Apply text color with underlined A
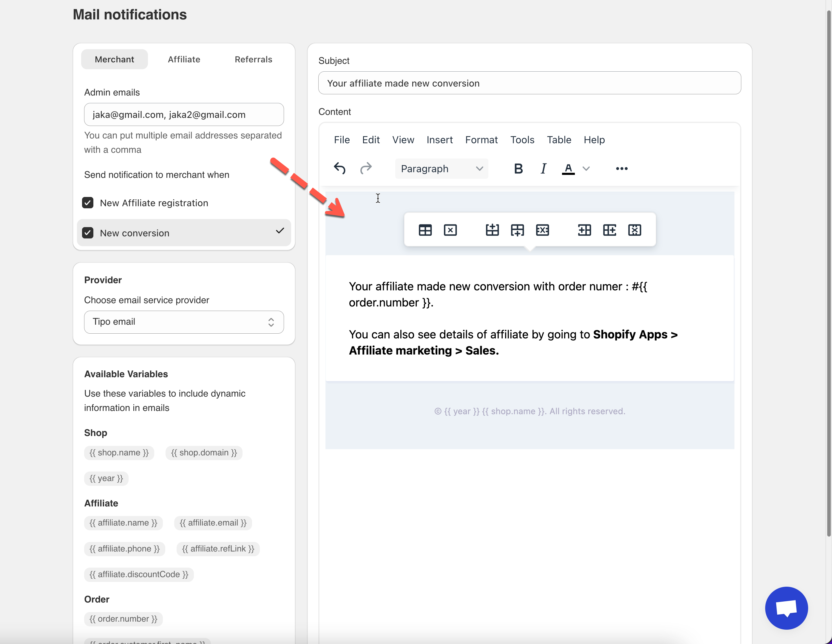This screenshot has height=644, width=832. (x=568, y=168)
